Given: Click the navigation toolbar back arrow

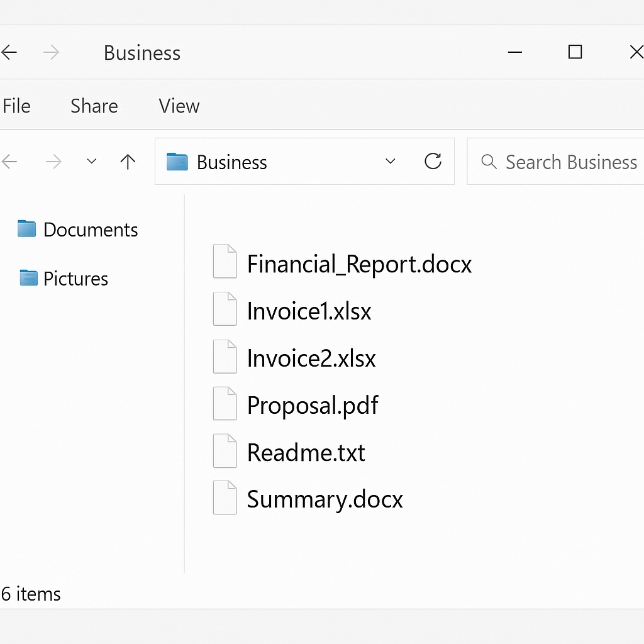Looking at the screenshot, I should point(9,162).
